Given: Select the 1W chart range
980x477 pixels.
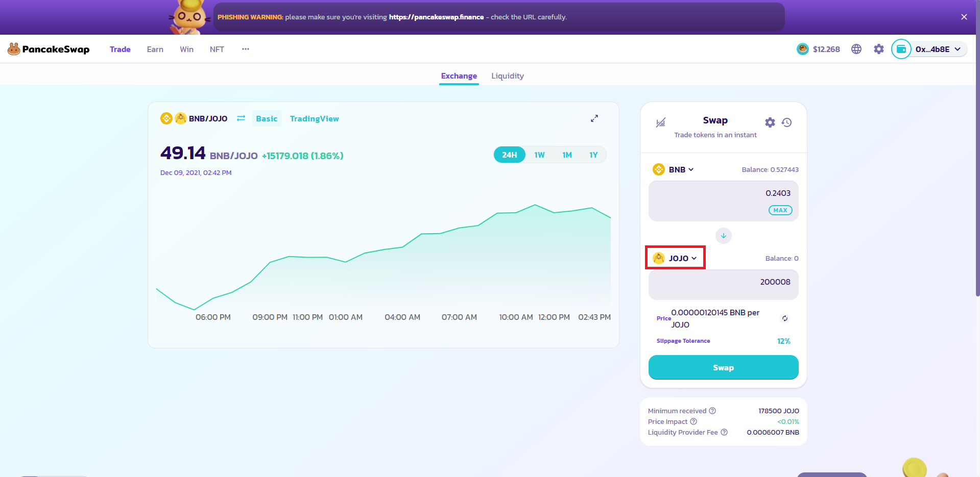Looking at the screenshot, I should click(x=540, y=155).
